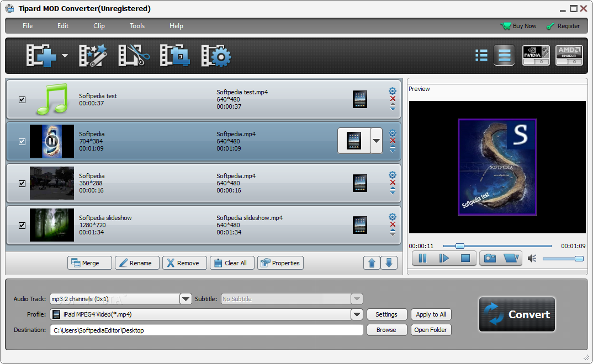Click the Merge button

tap(89, 263)
